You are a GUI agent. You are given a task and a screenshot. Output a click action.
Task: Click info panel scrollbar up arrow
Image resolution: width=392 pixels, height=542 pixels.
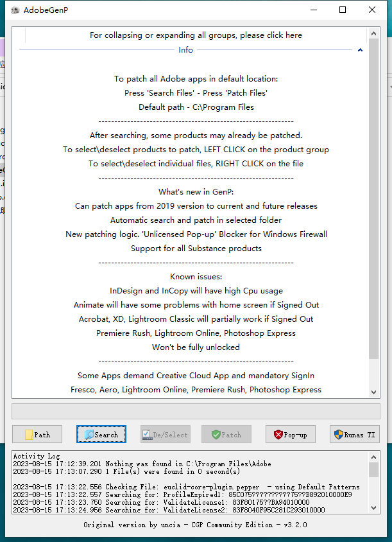tap(373, 33)
